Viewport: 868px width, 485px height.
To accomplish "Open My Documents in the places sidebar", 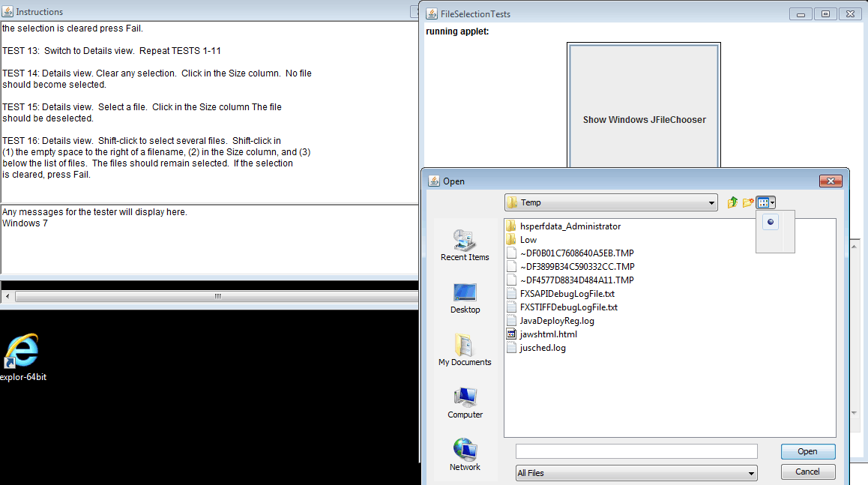I will [465, 351].
